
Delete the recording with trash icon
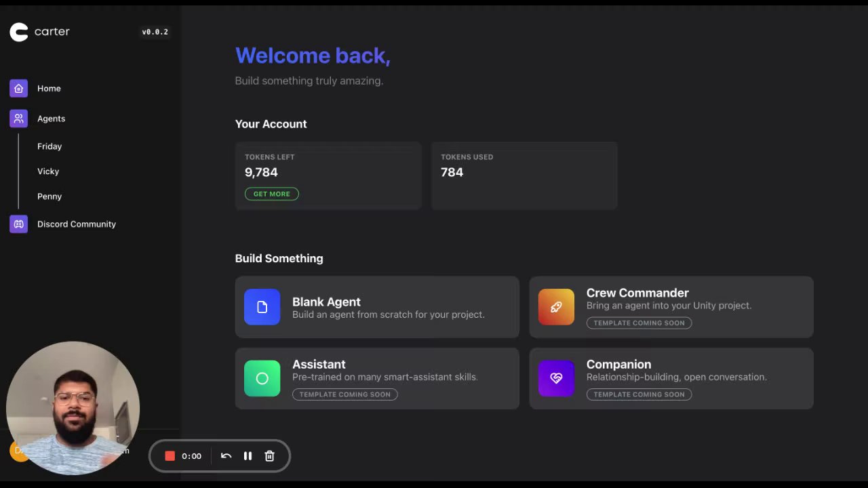point(269,456)
